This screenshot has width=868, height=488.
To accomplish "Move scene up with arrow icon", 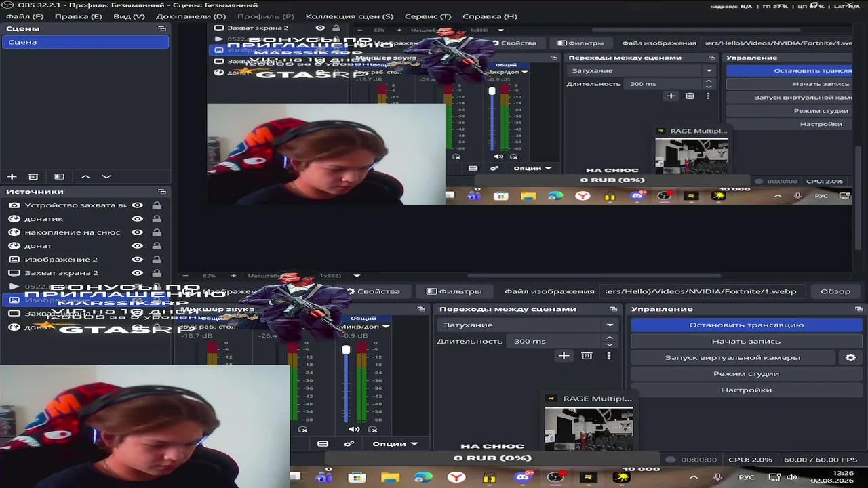I will [x=85, y=176].
